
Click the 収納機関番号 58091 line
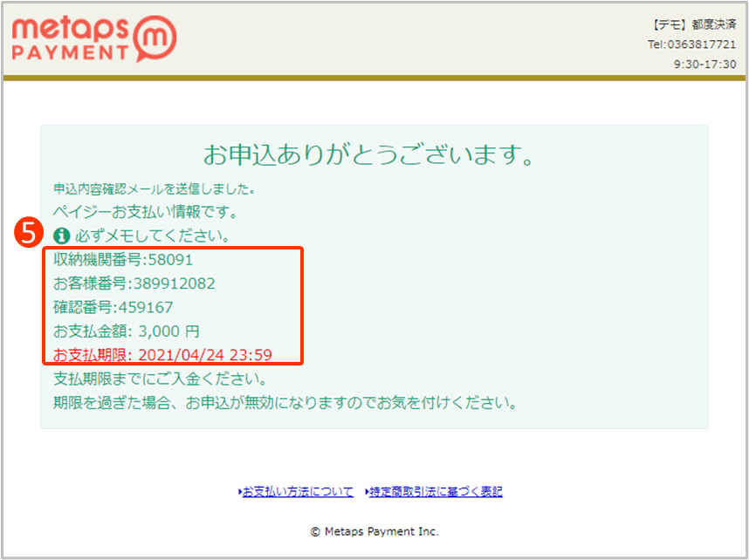pyautogui.click(x=123, y=259)
